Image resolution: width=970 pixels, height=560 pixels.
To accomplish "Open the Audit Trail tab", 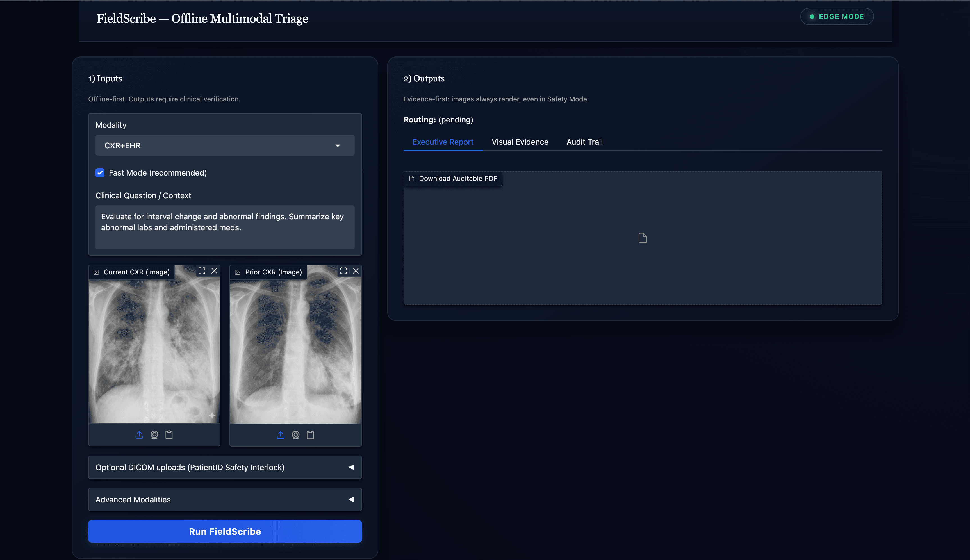I will tap(584, 142).
